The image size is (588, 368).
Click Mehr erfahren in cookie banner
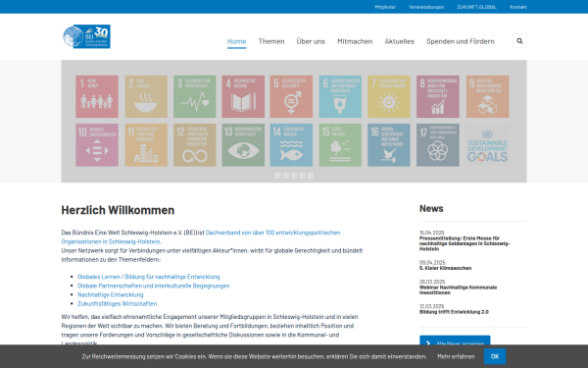(x=456, y=356)
